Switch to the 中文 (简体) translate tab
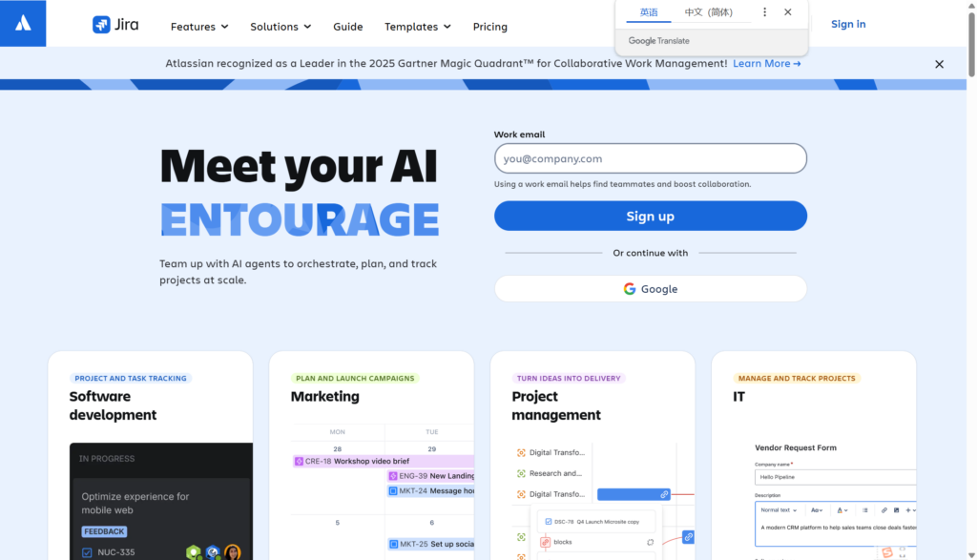Viewport: 977px width, 560px height. [708, 12]
